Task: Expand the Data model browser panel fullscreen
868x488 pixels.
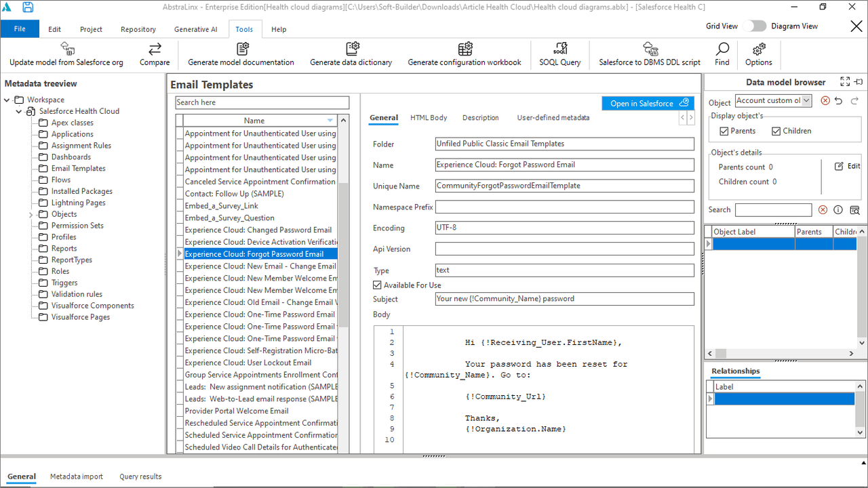Action: 845,81
